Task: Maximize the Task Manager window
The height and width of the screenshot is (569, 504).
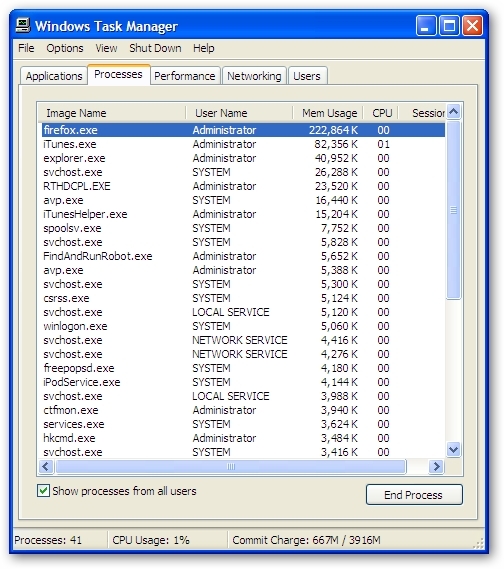Action: tap(449, 26)
